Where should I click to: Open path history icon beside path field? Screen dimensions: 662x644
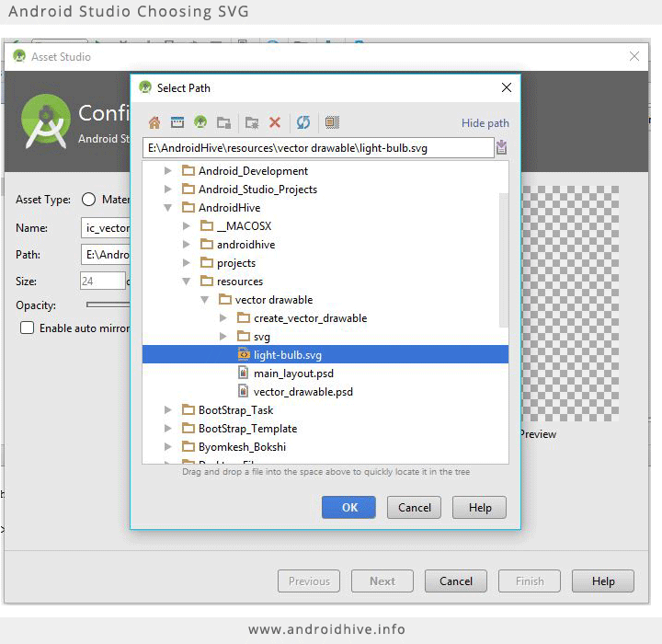click(x=501, y=148)
